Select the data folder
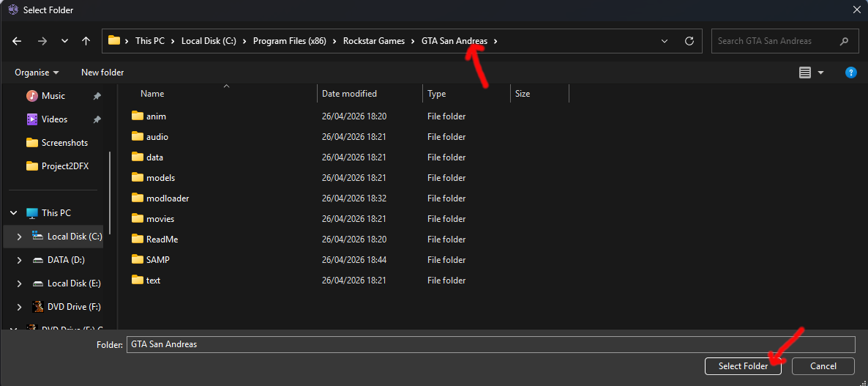 click(154, 157)
